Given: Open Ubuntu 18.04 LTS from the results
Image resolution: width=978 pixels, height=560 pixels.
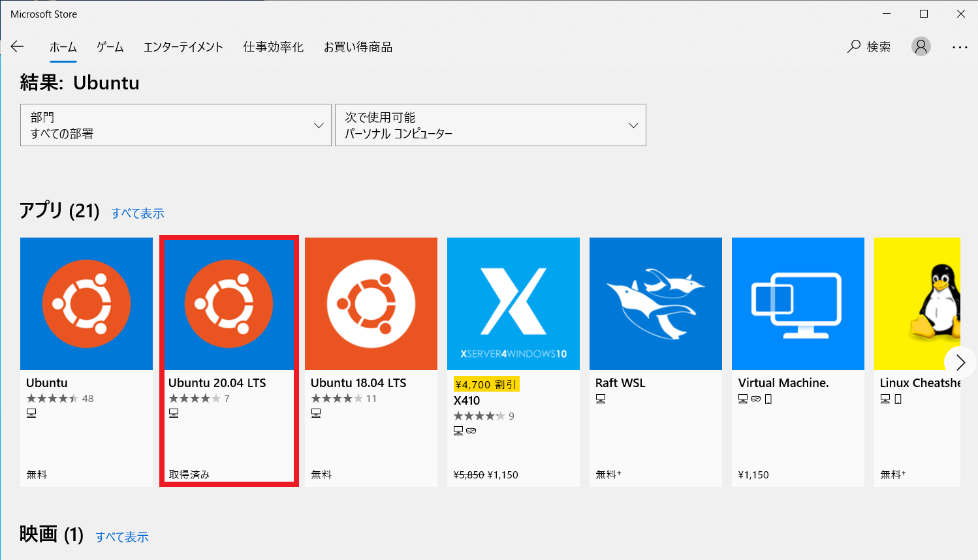Looking at the screenshot, I should point(371,303).
